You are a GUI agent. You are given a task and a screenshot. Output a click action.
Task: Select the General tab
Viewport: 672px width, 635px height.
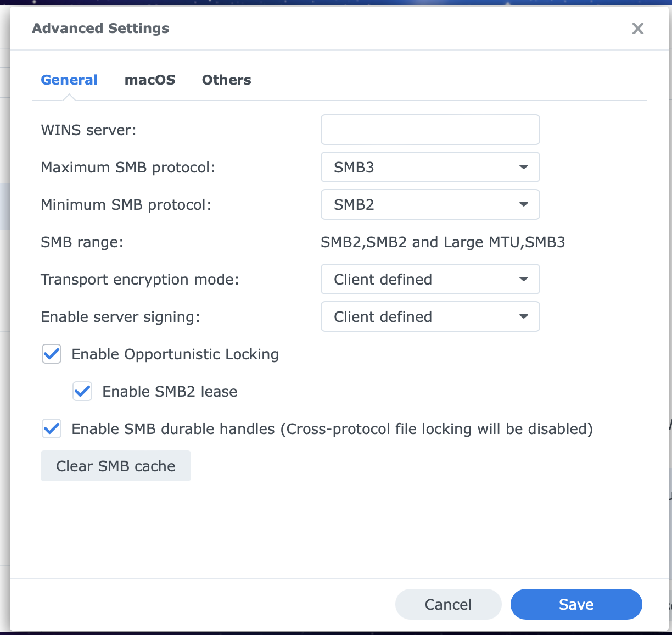point(69,80)
